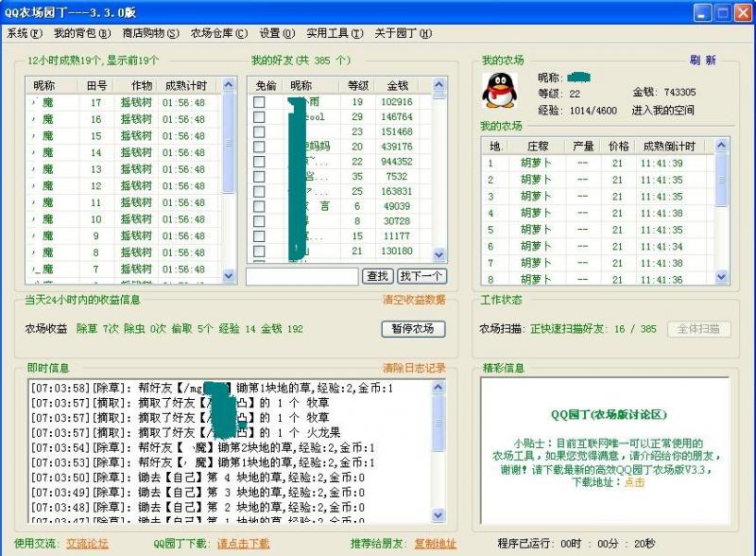
Task: Click up arrow of ripening list scrollbar
Action: [x=229, y=85]
